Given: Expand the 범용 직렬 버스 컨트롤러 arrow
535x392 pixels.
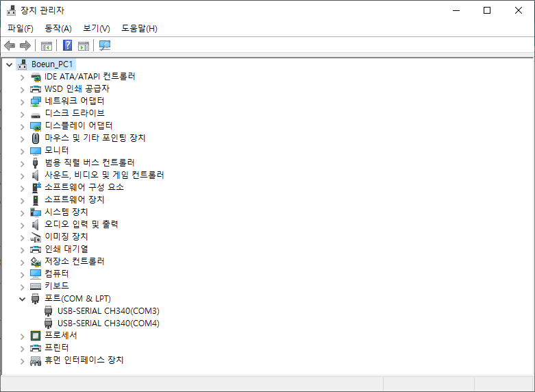Looking at the screenshot, I should tap(22, 164).
